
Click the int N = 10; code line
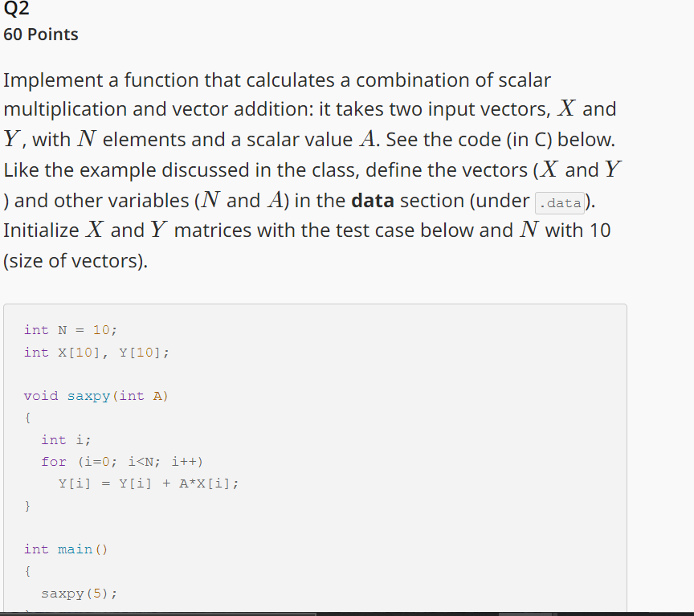[71, 330]
